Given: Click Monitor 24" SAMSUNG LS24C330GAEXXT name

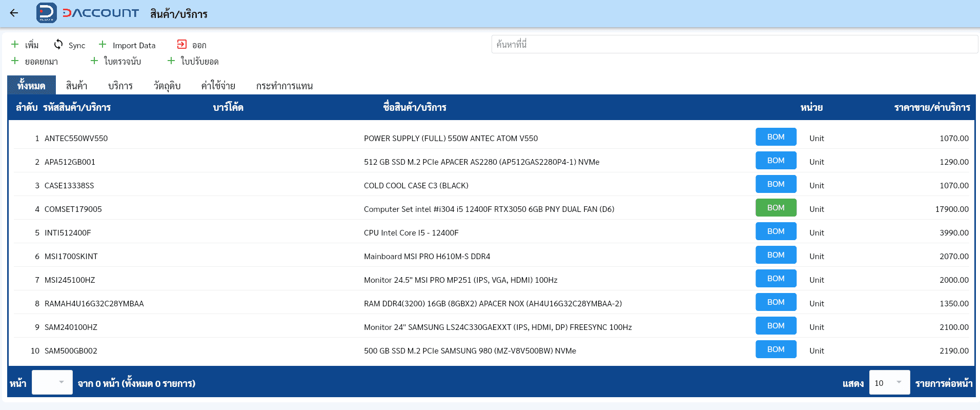Looking at the screenshot, I should click(x=498, y=327).
